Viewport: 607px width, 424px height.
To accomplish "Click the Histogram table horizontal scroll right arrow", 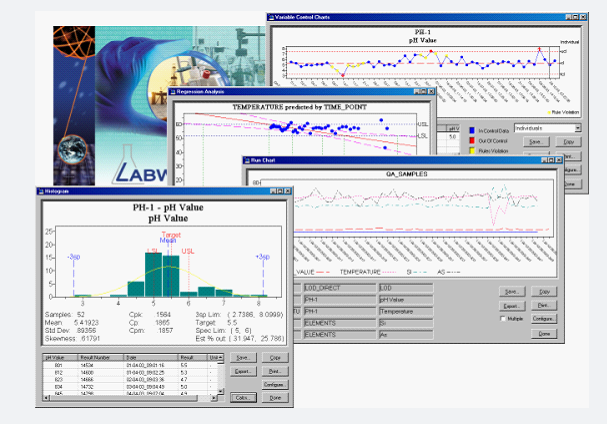I will [x=214, y=398].
